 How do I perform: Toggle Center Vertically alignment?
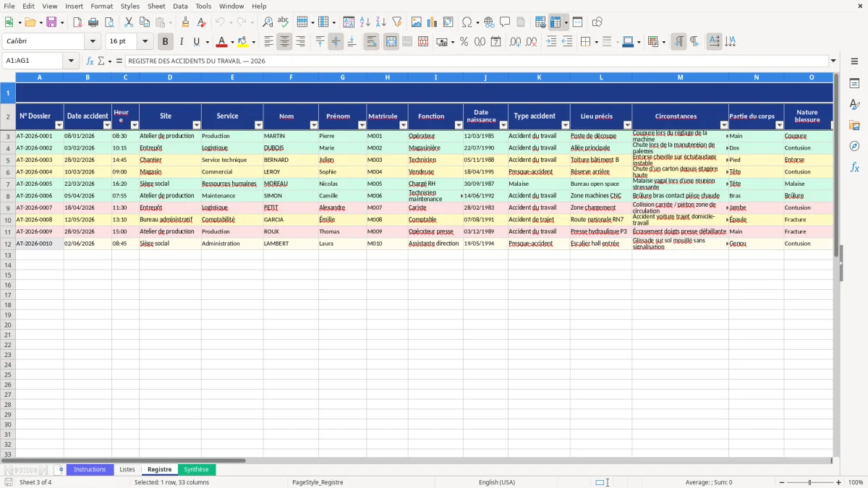(x=336, y=42)
